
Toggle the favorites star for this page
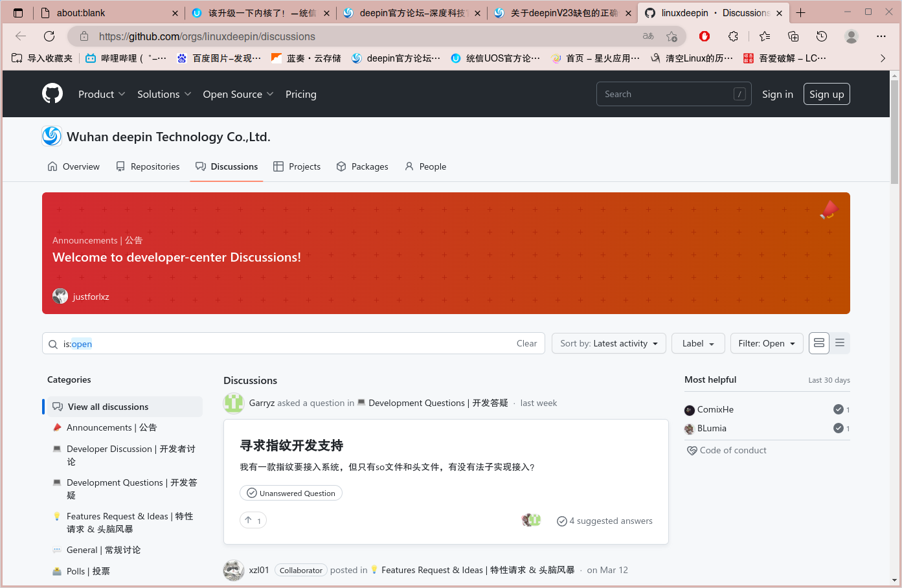coord(764,36)
